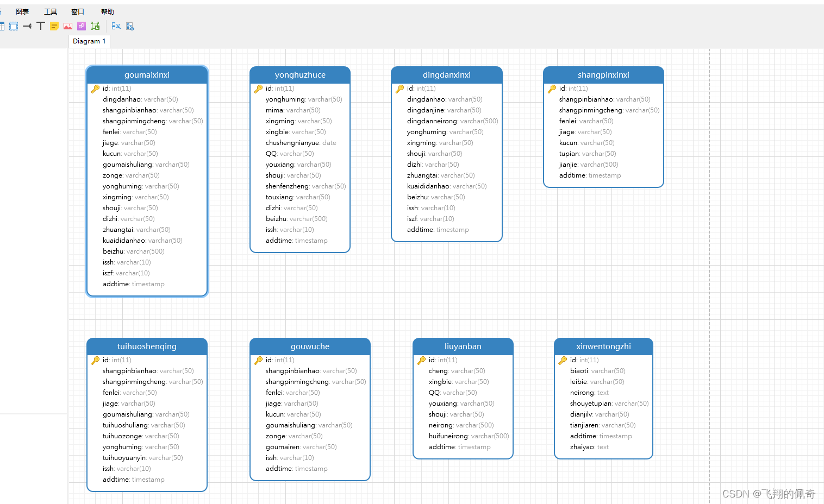Click addtime field in shangpinxinxi table
This screenshot has height=504, width=824.
[x=590, y=175]
